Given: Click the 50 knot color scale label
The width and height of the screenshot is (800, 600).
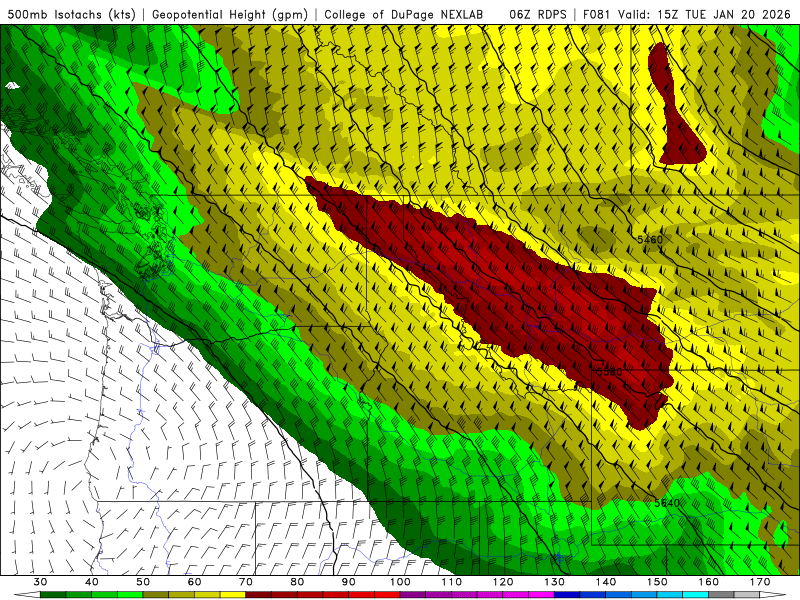Looking at the screenshot, I should tap(143, 582).
